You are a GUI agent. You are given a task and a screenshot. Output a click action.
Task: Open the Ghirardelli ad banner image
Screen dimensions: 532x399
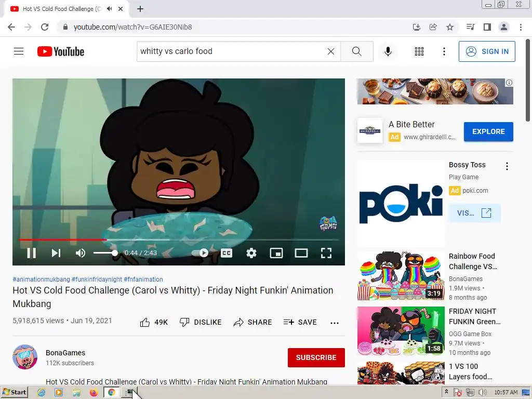point(435,91)
